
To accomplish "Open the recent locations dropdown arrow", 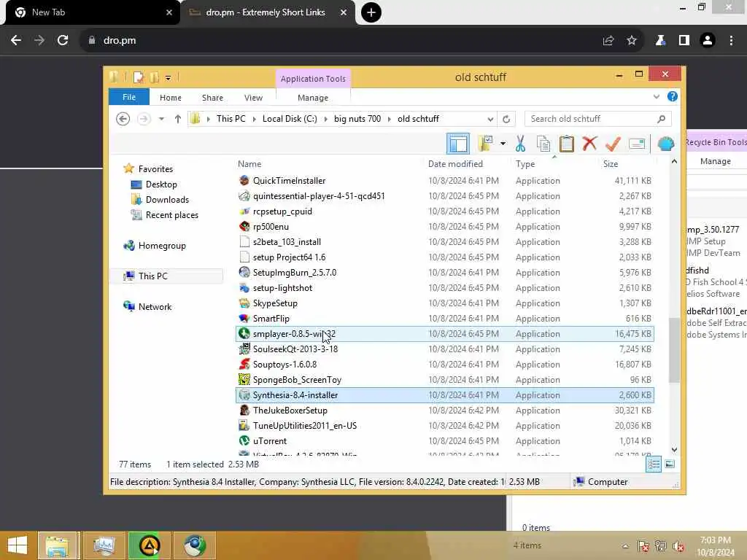I will tap(161, 119).
